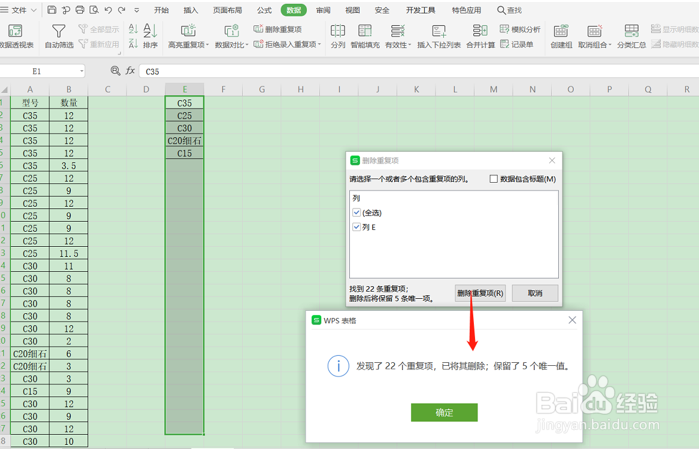Click cell containing 11.5 in column B
Viewport: 699px width, 449px height.
tap(69, 253)
